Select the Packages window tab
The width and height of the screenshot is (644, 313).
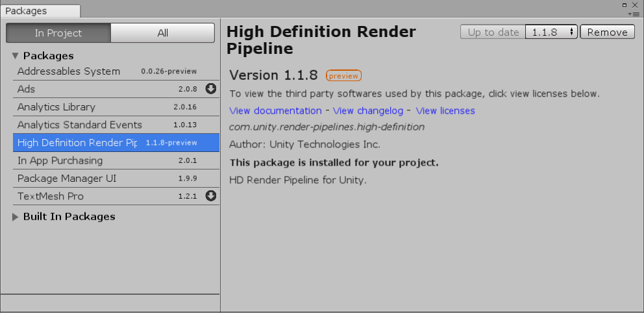point(26,11)
